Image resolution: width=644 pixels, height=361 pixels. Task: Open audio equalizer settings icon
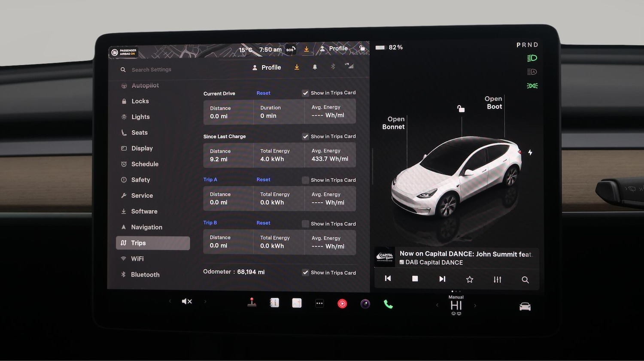tap(497, 279)
